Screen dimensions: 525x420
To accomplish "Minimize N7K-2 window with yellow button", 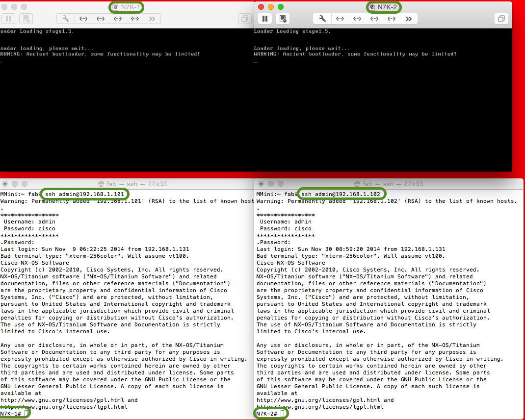I will pos(271,7).
